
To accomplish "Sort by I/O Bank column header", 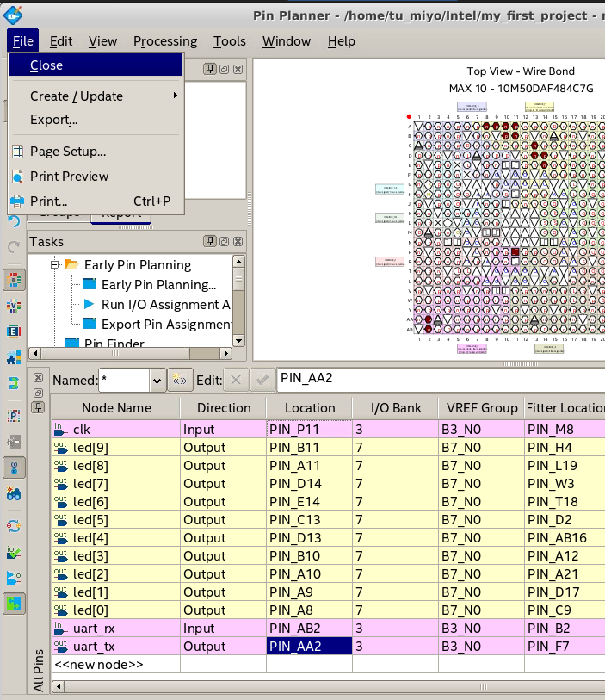I will (x=396, y=407).
